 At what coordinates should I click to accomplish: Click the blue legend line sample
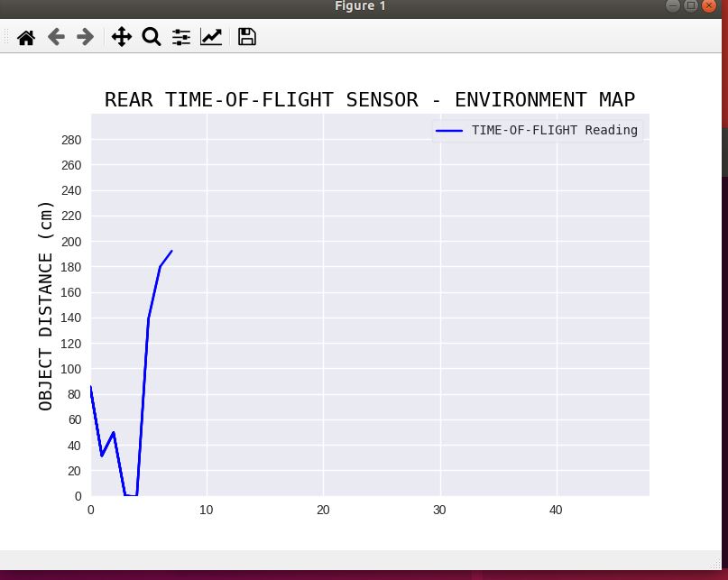click(449, 131)
